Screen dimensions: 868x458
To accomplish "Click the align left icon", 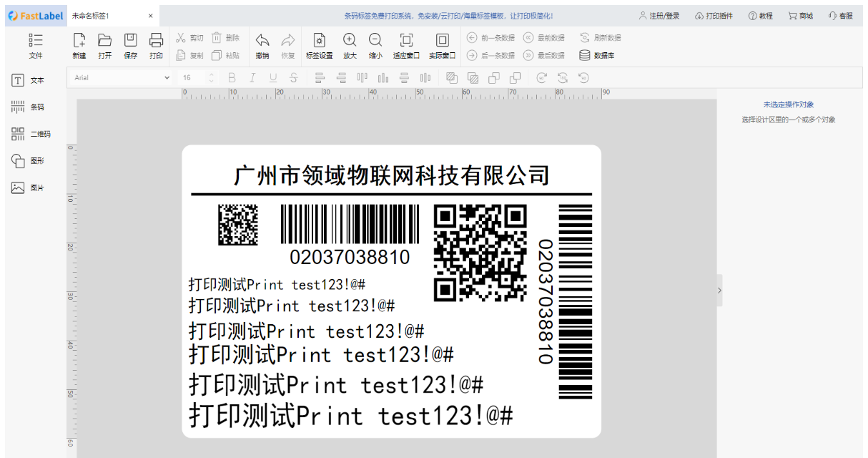I will 320,77.
